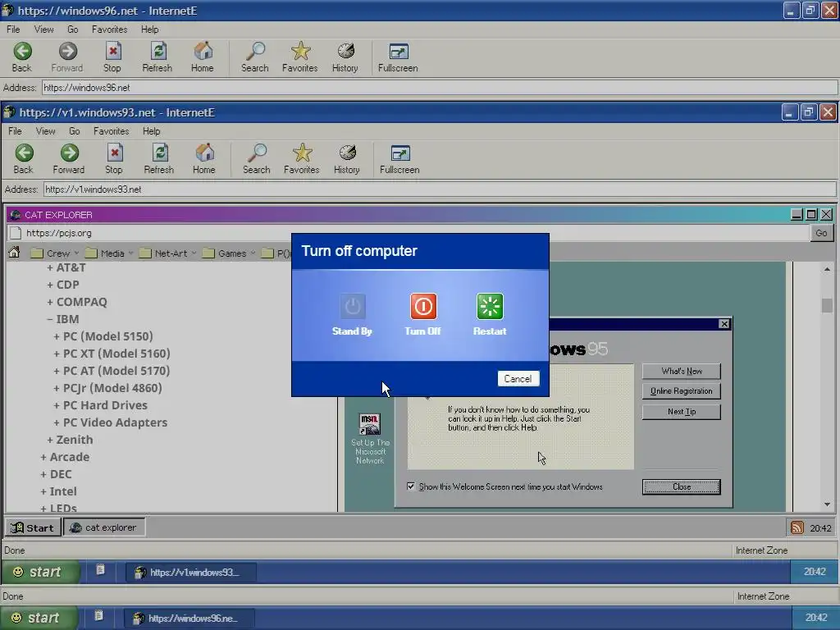840x630 pixels.
Task: Choose the red Turn Off icon
Action: (423, 307)
